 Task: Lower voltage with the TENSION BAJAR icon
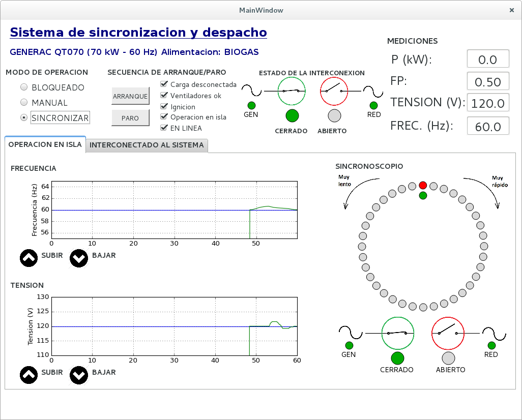click(x=79, y=375)
